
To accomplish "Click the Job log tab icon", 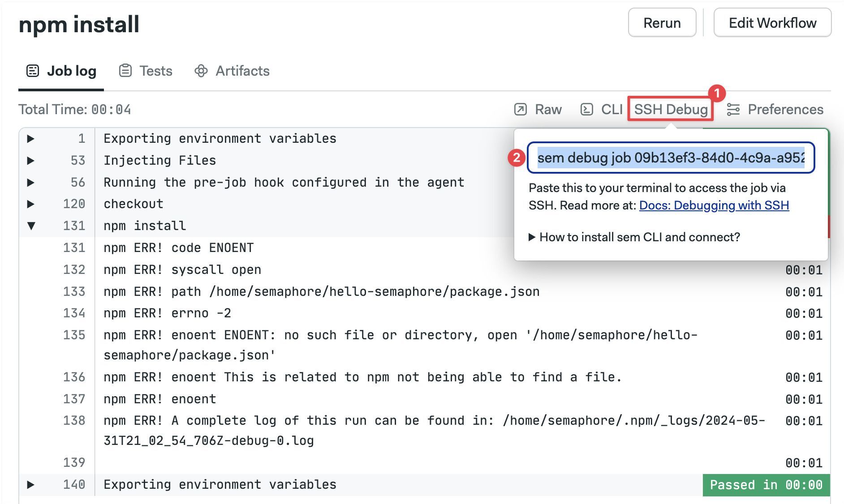I will click(33, 71).
